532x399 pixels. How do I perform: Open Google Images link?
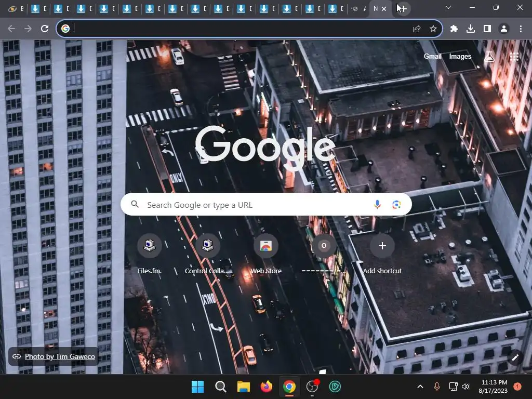click(460, 56)
